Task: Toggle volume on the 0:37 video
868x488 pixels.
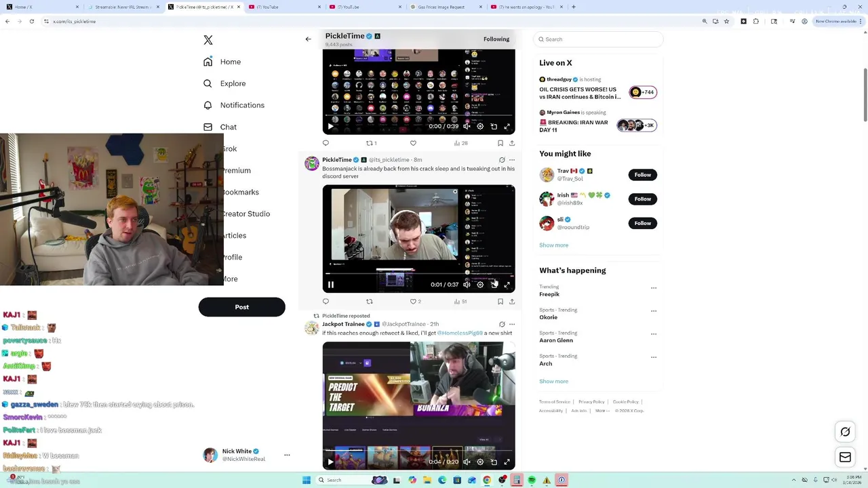Action: click(467, 285)
